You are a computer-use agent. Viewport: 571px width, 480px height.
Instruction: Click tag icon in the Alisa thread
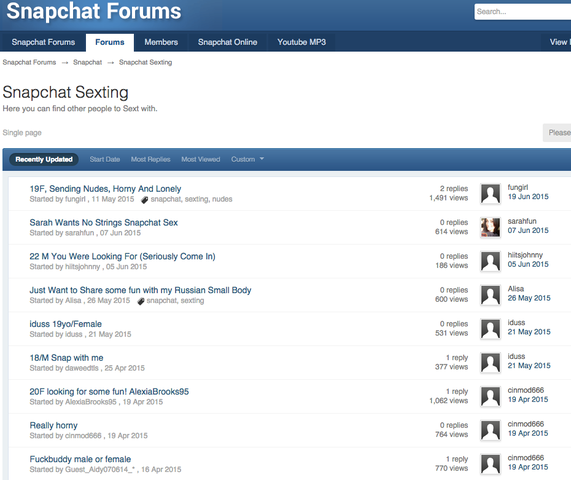point(141,301)
